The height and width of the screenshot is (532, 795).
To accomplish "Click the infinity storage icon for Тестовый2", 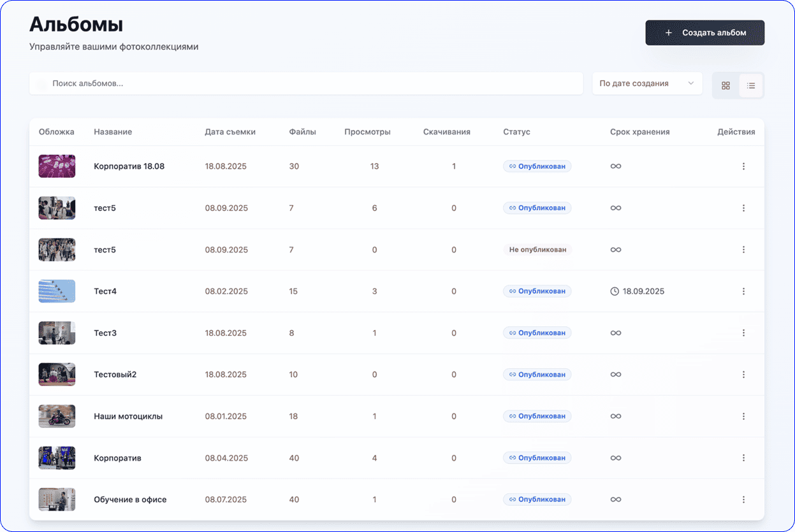I will pyautogui.click(x=615, y=375).
